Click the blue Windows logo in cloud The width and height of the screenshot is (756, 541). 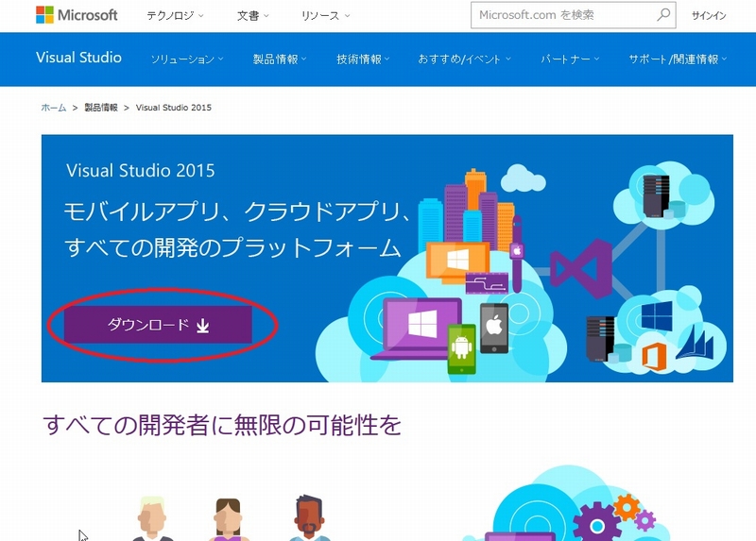tap(656, 316)
